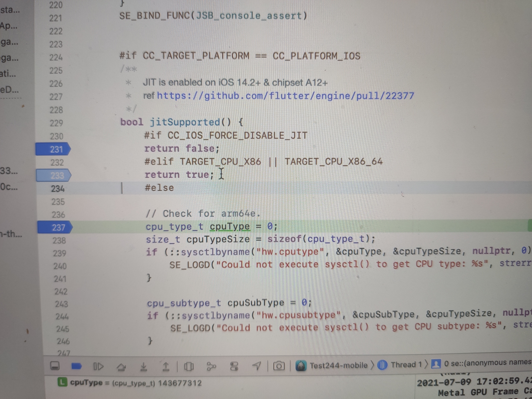532x399 pixels.
Task: Open environment overrides control
Action: pos(234,366)
